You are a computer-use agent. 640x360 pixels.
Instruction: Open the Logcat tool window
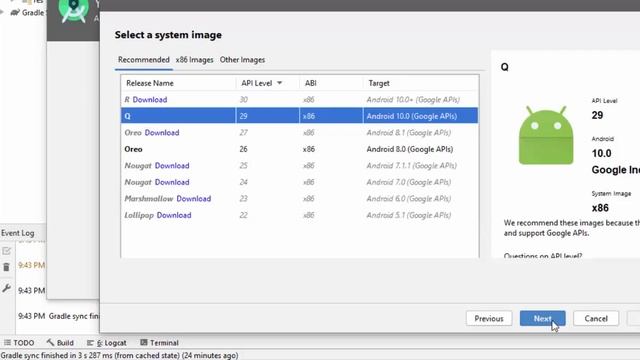107,343
